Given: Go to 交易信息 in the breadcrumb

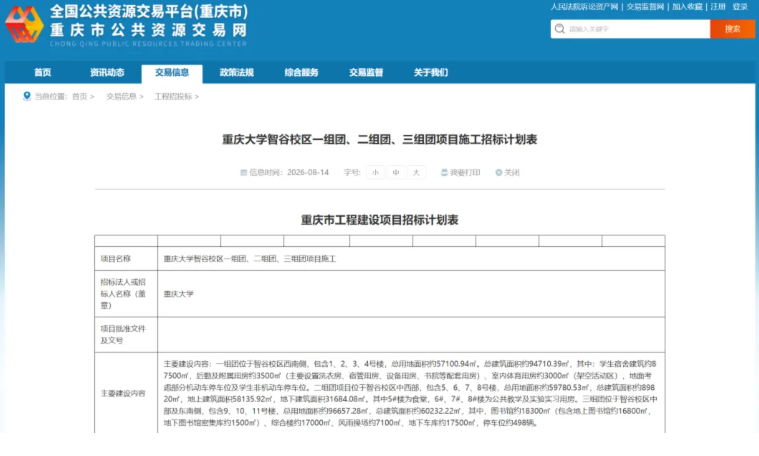Looking at the screenshot, I should click(121, 96).
